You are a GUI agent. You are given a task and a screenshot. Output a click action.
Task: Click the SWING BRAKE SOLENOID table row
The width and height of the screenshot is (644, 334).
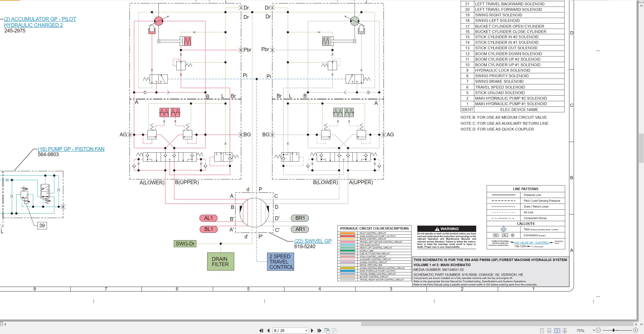512,81
